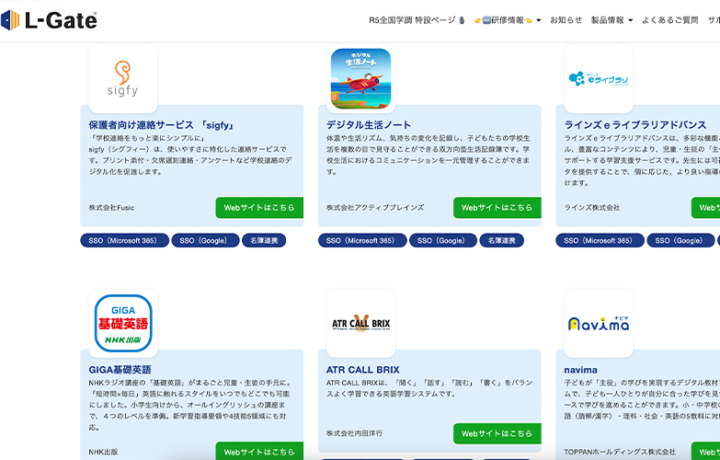Open the よくあるご質問 menu item
720x460 pixels.
point(671,20)
